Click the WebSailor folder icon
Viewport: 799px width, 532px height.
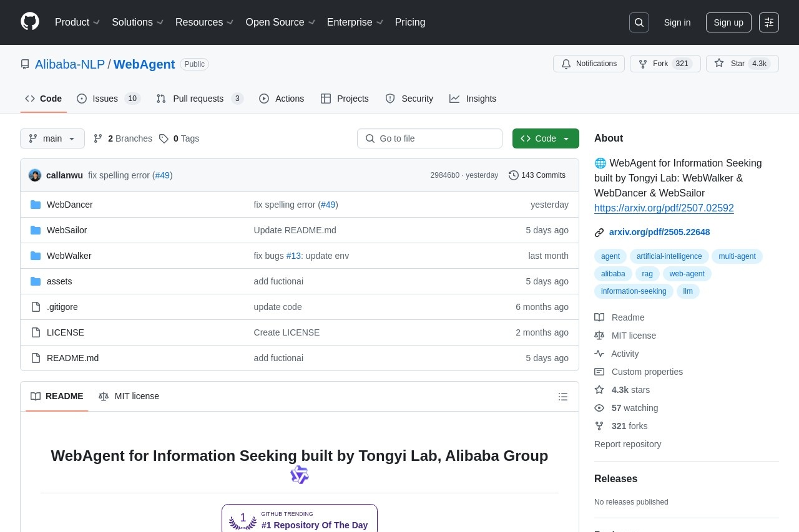tap(36, 230)
